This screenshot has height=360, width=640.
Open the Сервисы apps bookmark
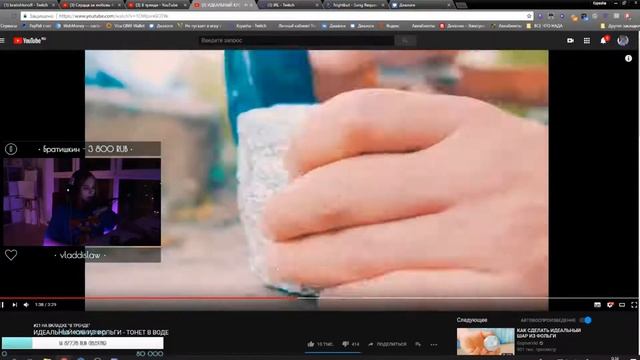pos(9,26)
